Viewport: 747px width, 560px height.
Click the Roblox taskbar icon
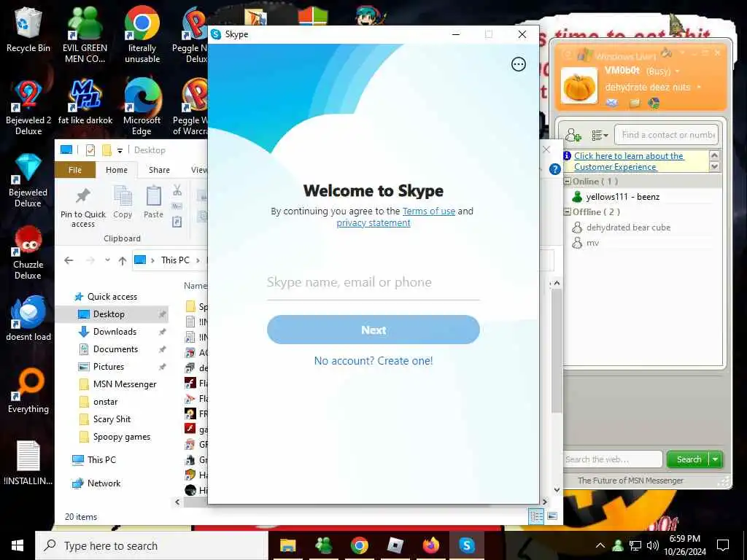pyautogui.click(x=395, y=545)
